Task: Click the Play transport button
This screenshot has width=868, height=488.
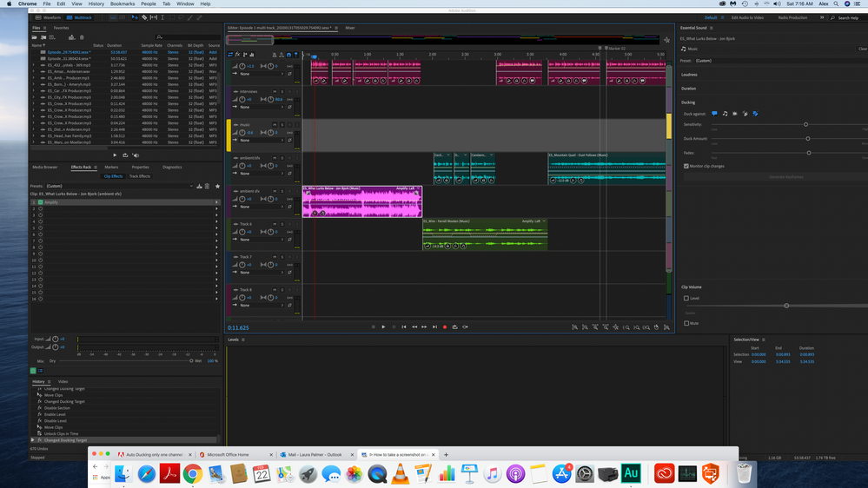Action: coord(383,327)
